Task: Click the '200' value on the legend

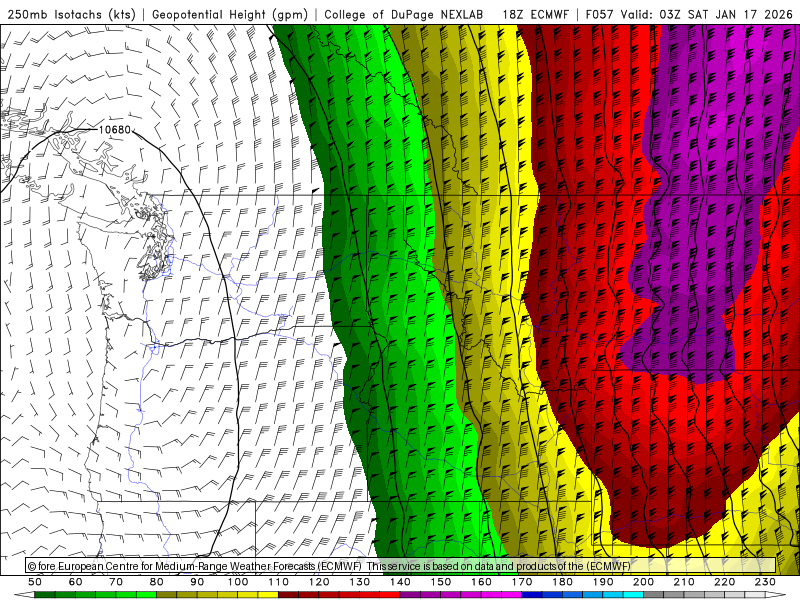Action: click(x=644, y=582)
